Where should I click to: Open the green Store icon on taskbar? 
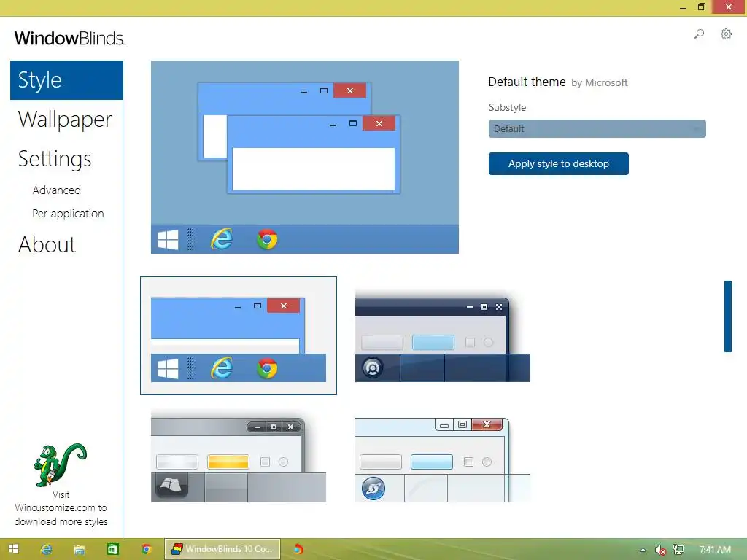click(113, 549)
